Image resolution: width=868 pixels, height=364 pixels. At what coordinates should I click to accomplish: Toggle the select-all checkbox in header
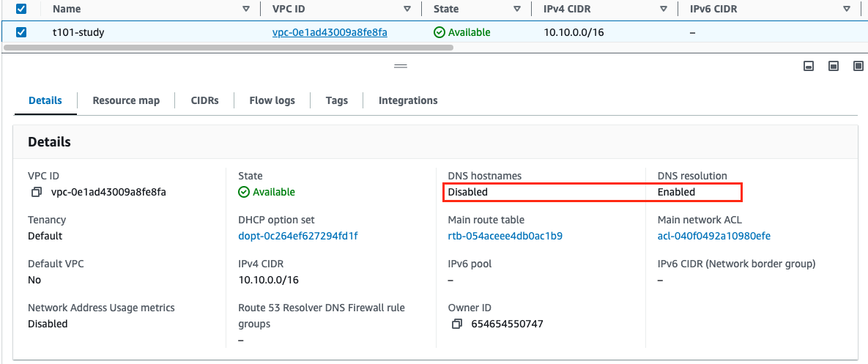tap(21, 9)
